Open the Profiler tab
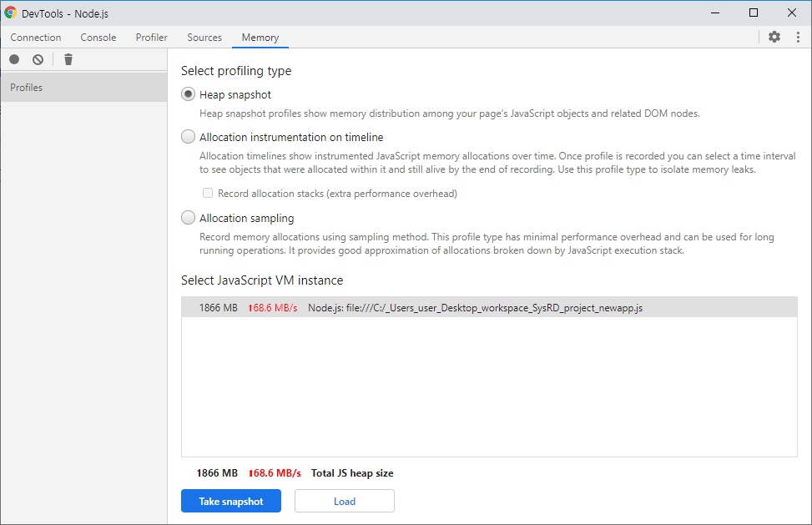The width and height of the screenshot is (812, 525). coord(152,38)
